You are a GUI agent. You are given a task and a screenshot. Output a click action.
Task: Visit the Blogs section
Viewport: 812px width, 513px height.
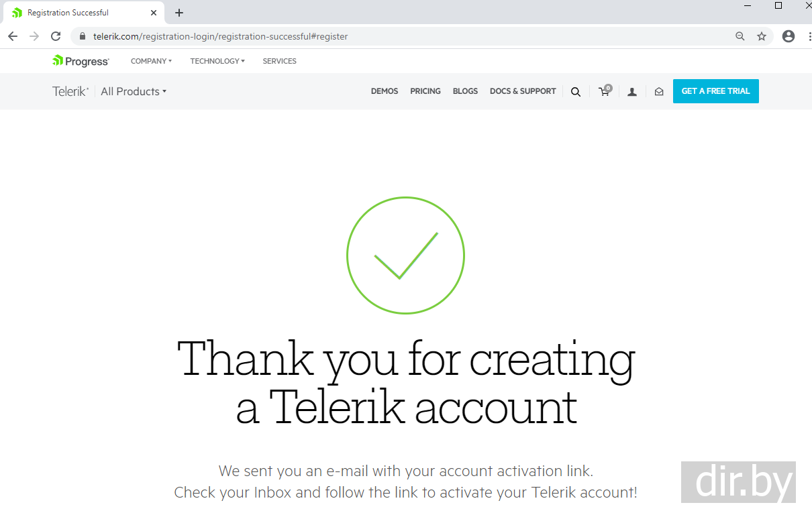tap(465, 91)
